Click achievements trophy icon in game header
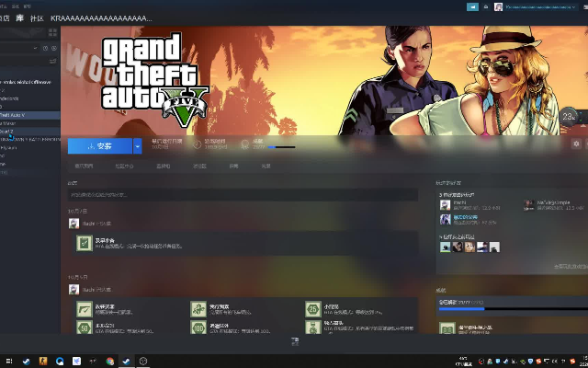Viewport: 588px width, 368px height. pos(245,144)
